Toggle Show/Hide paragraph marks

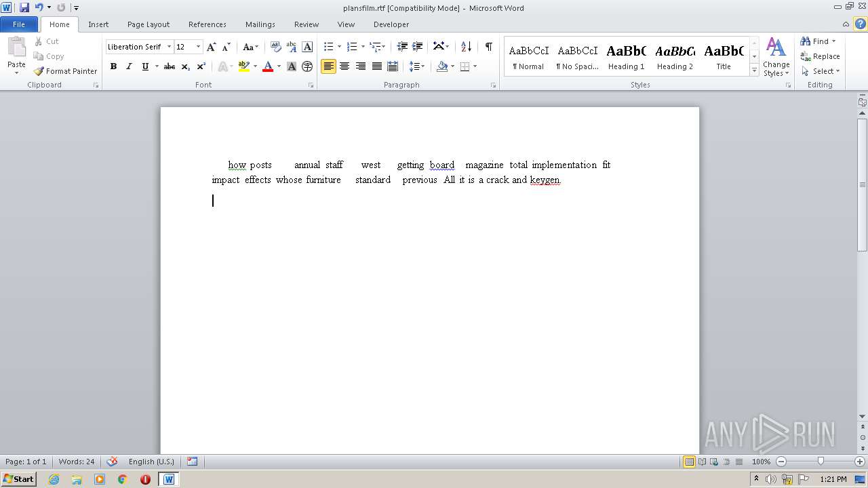(488, 47)
